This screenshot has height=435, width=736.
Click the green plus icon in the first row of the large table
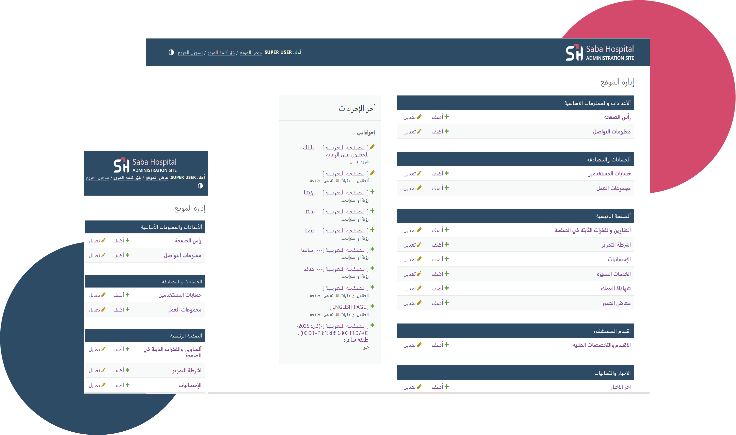coord(446,117)
